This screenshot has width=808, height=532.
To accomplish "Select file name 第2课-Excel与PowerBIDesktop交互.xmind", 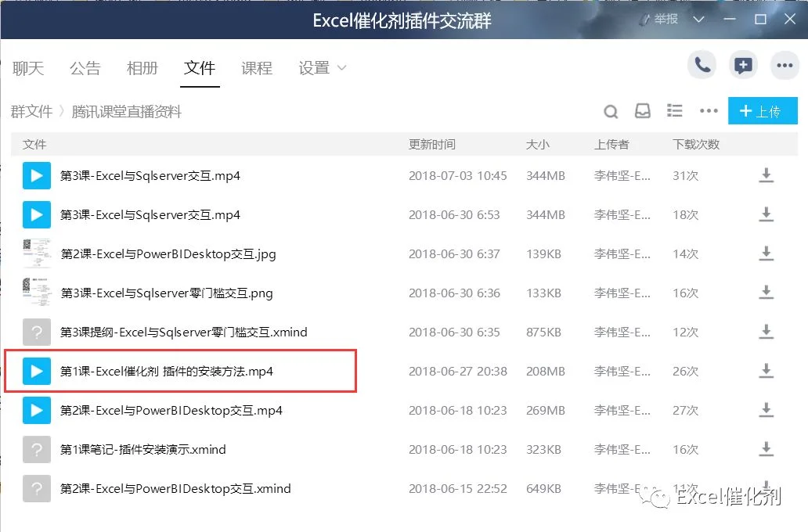I will pos(175,489).
